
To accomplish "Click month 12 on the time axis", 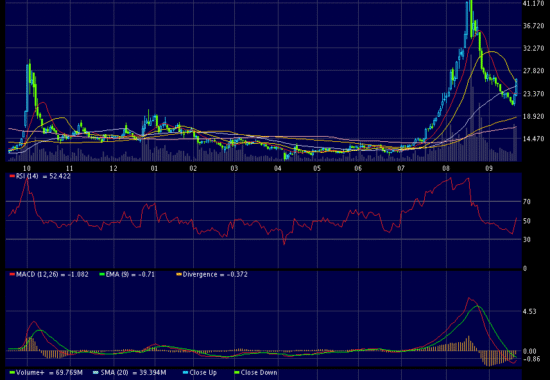I will click(113, 168).
